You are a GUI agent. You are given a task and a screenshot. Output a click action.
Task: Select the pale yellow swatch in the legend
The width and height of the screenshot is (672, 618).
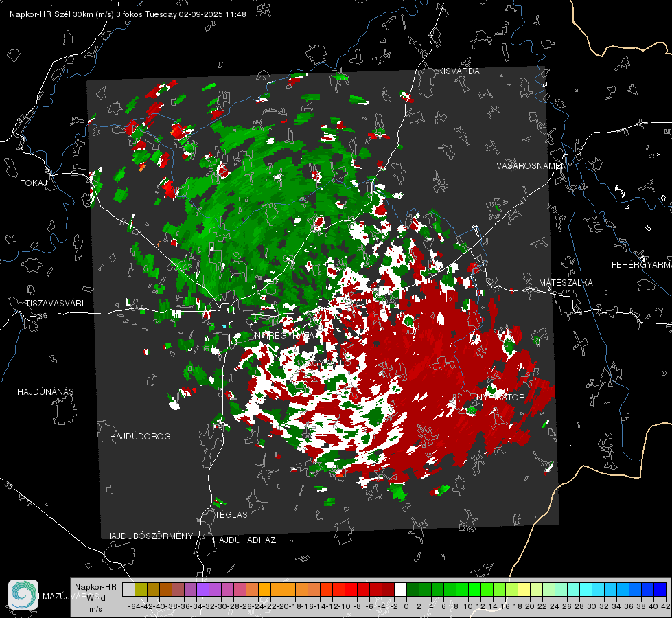point(524,589)
